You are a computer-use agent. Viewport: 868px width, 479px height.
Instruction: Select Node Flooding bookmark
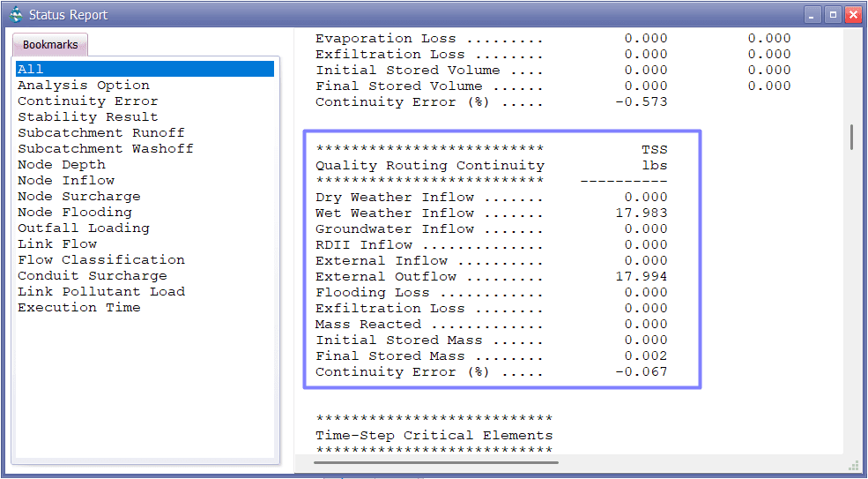[75, 213]
